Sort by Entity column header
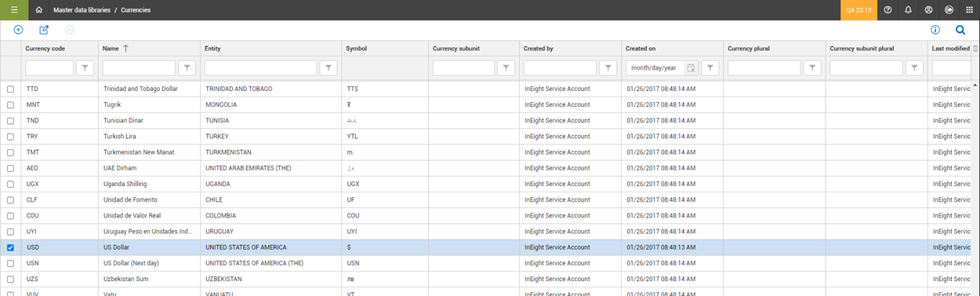This screenshot has width=980, height=296. point(212,49)
